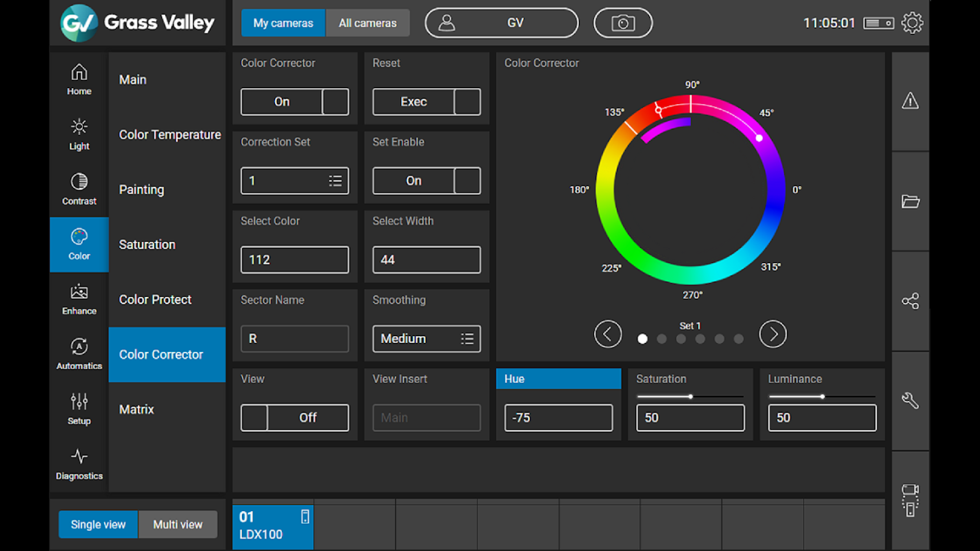
Task: Adjust the Luminance slider
Action: [822, 397]
